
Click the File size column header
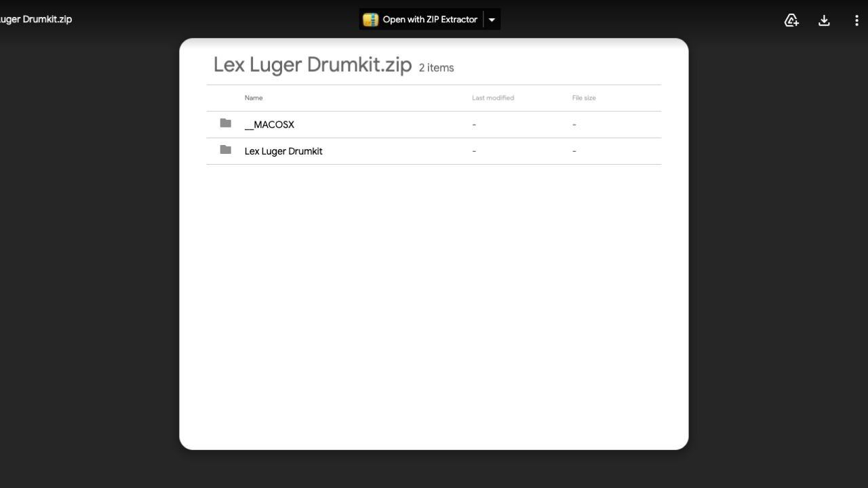tap(584, 98)
